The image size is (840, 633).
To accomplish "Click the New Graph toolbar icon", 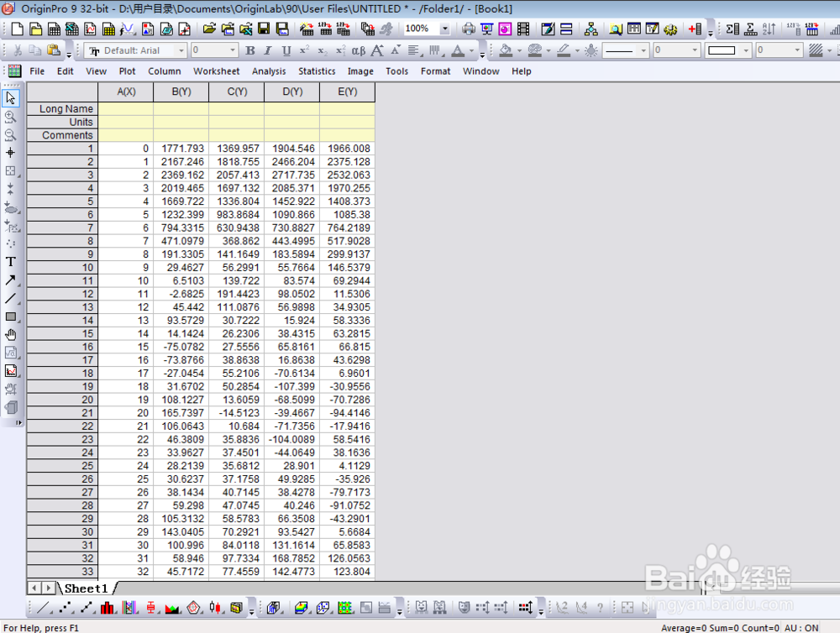I will [91, 29].
